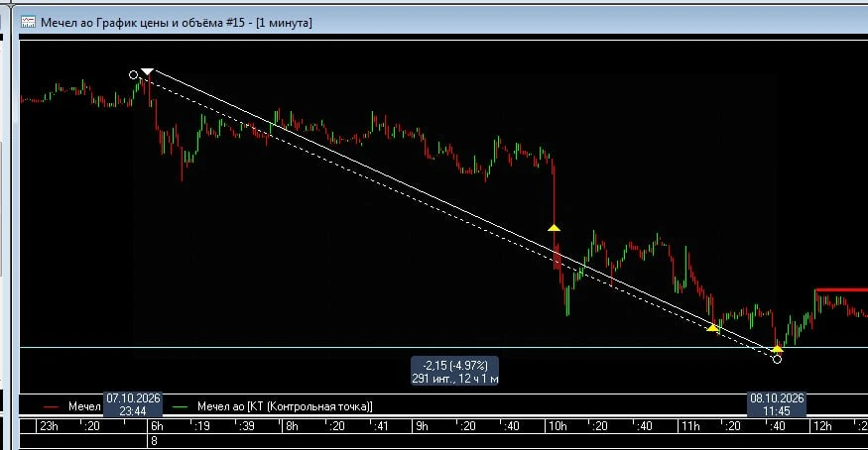
Task: Click the :19 time axis label
Action: tap(202, 426)
